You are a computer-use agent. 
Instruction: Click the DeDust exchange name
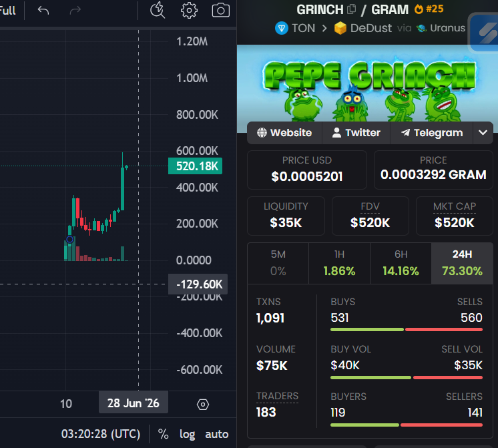(371, 28)
